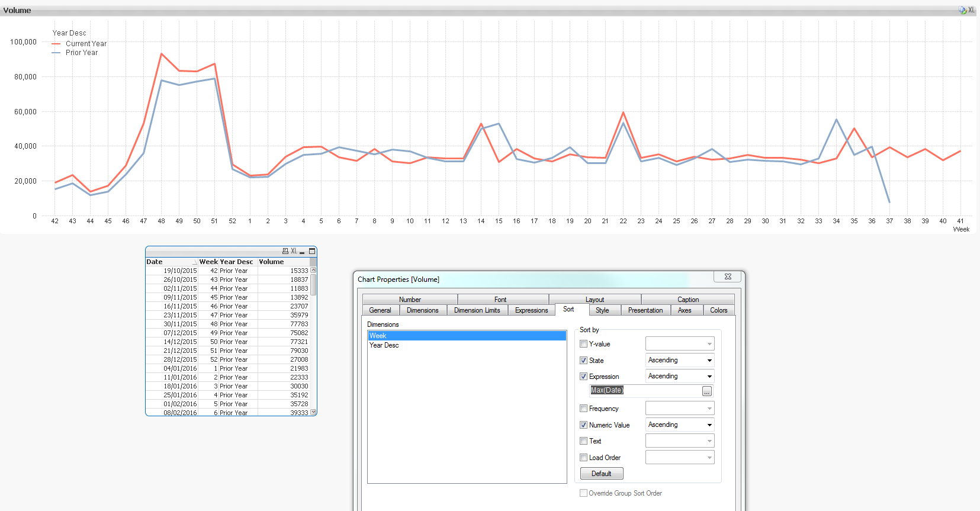Viewport: 980px width, 511px height.
Task: Open the expression editor ellipsis button beside Max(Date)
Action: tap(707, 391)
